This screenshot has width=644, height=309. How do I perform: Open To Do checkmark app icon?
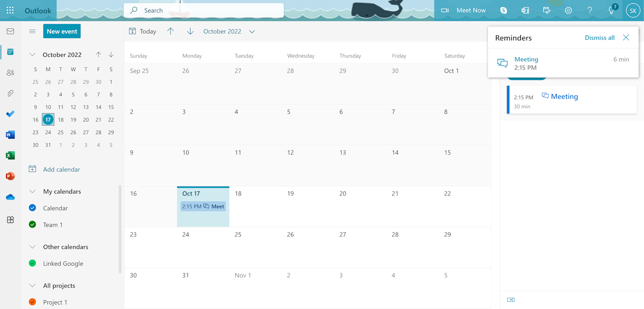(x=10, y=114)
